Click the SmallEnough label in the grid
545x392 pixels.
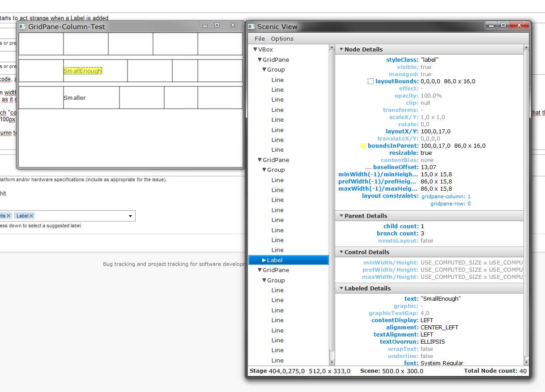[x=83, y=71]
